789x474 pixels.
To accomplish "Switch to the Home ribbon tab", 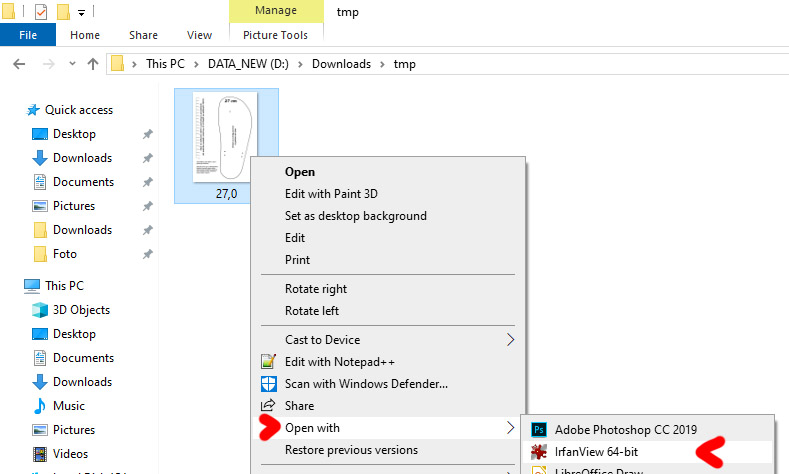I will point(85,35).
